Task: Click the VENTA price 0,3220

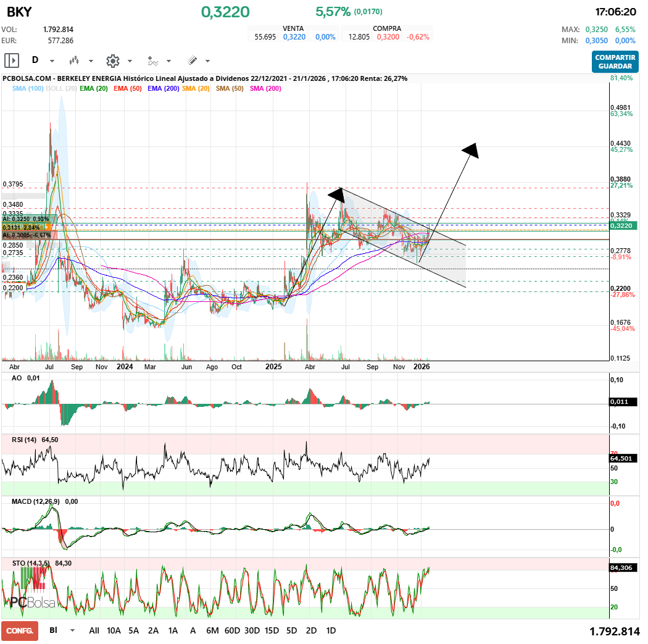Action: pos(294,37)
